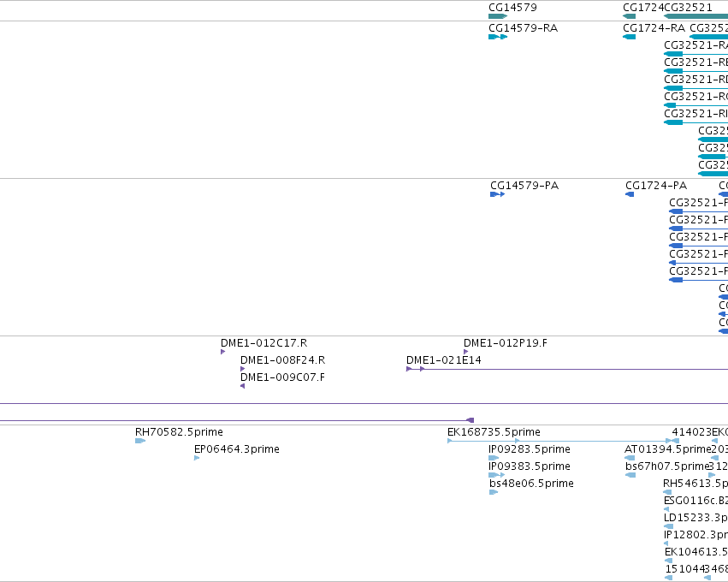This screenshot has width=728, height=582.
Task: Select the bs67h07.5prime EST label
Action: point(667,466)
